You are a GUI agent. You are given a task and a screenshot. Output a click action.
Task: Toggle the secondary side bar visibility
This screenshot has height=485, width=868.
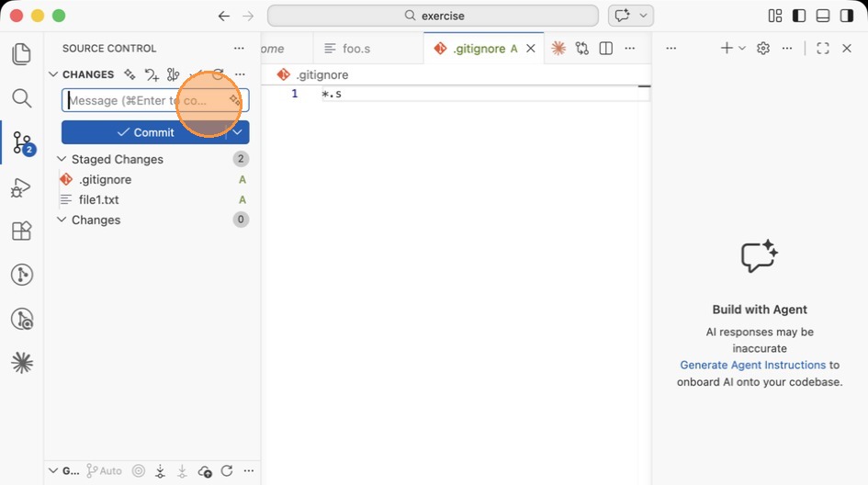(x=847, y=16)
